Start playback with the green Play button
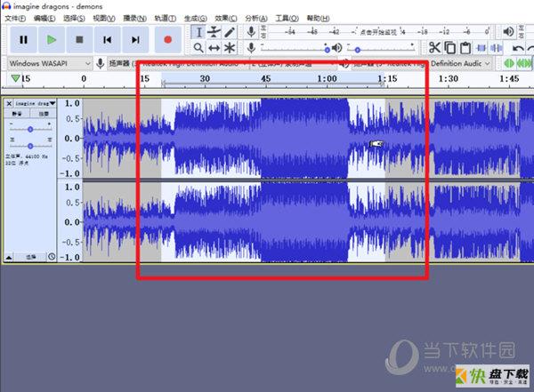The image size is (534, 392). click(x=51, y=40)
